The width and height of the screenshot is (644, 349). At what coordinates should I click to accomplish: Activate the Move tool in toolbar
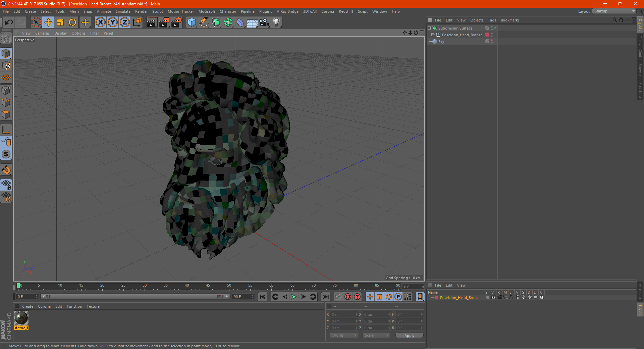click(48, 22)
